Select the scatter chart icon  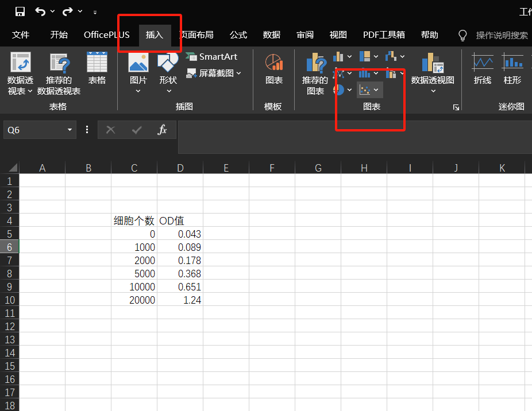[365, 90]
